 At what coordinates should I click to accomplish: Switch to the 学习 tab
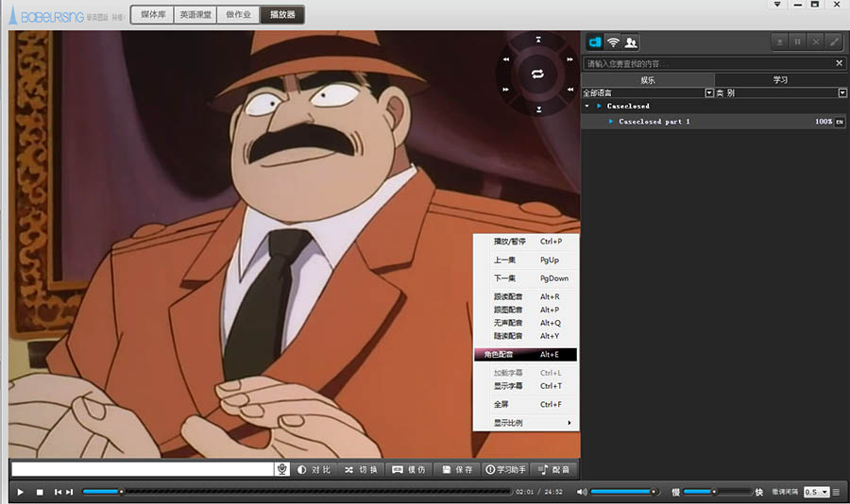point(781,80)
